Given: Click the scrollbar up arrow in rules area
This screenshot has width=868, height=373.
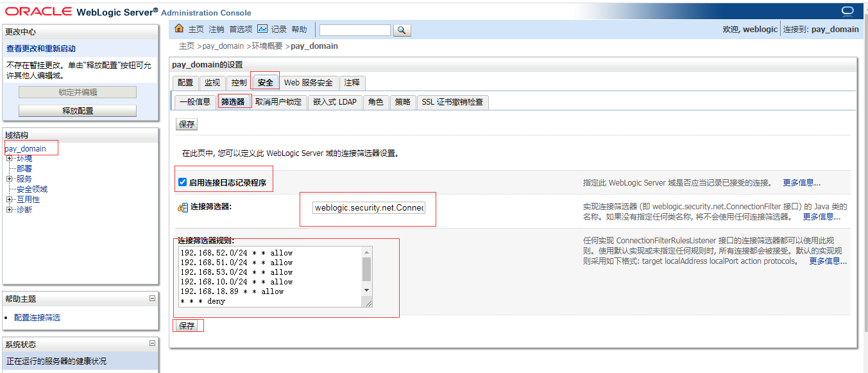Looking at the screenshot, I should (367, 252).
